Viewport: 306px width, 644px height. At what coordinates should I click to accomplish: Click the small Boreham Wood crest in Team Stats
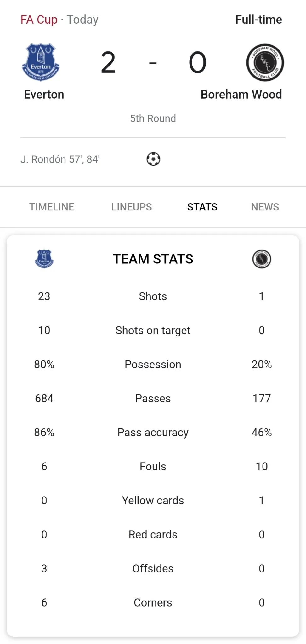[x=262, y=259]
